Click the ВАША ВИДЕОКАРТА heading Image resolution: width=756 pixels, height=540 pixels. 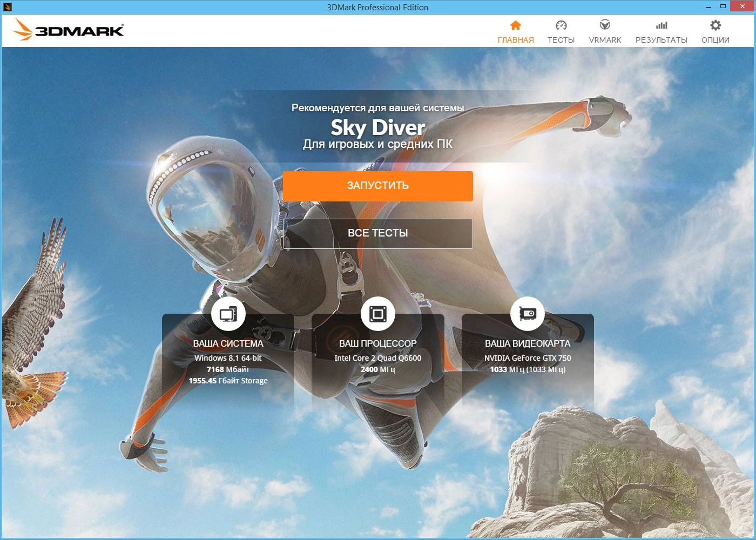tap(528, 343)
